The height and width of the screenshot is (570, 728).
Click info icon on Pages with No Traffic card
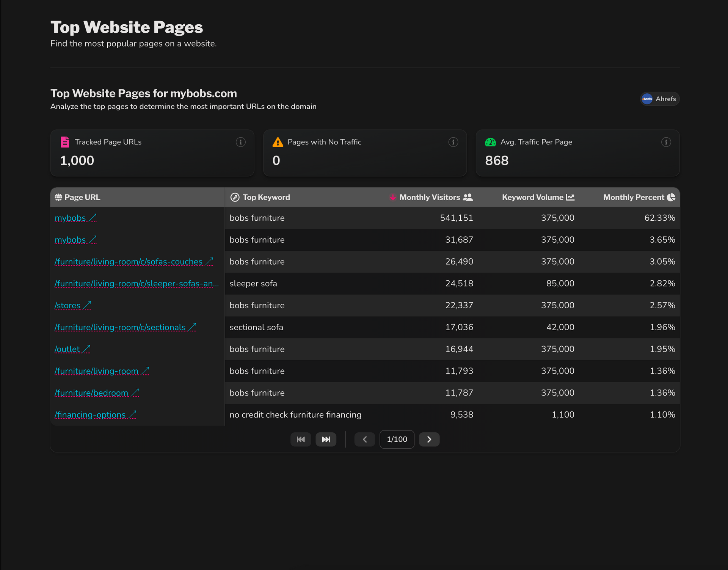click(453, 142)
